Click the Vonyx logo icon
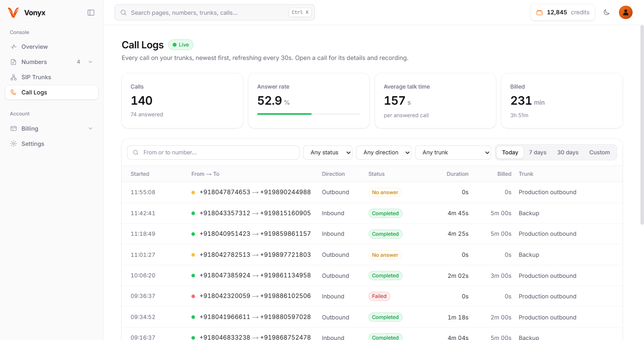Image resolution: width=644 pixels, height=340 pixels. (13, 13)
